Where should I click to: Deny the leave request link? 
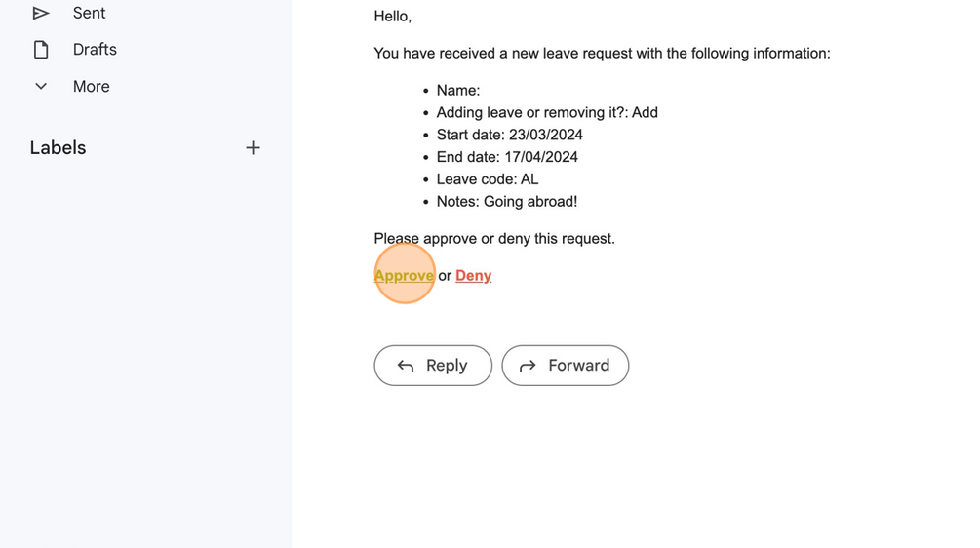[x=473, y=276]
